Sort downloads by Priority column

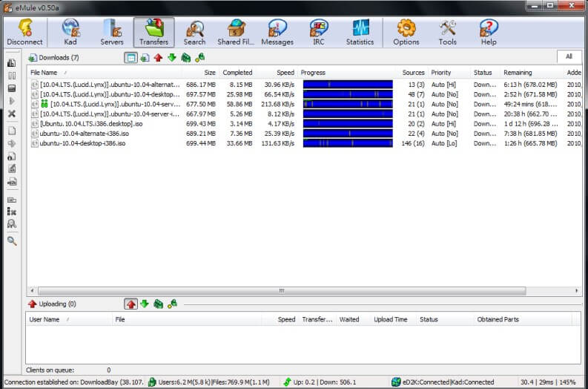[449, 73]
